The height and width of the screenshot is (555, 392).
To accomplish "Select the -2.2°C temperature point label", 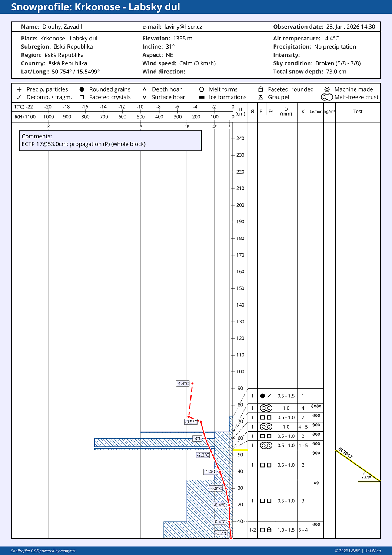I will click(x=203, y=455).
